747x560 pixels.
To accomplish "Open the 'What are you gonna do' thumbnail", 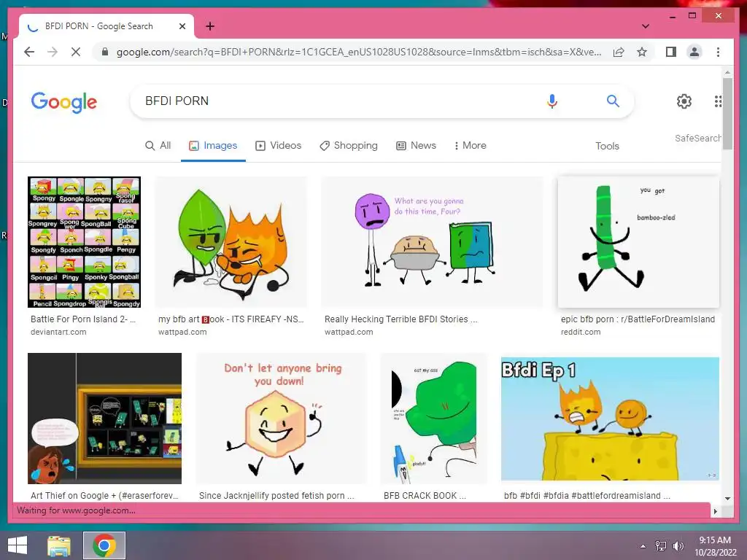I will 432,242.
